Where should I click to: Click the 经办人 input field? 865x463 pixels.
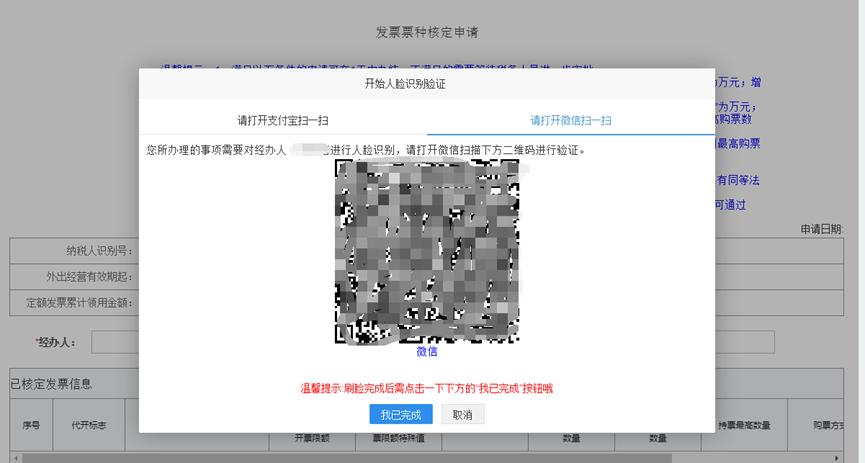433,342
